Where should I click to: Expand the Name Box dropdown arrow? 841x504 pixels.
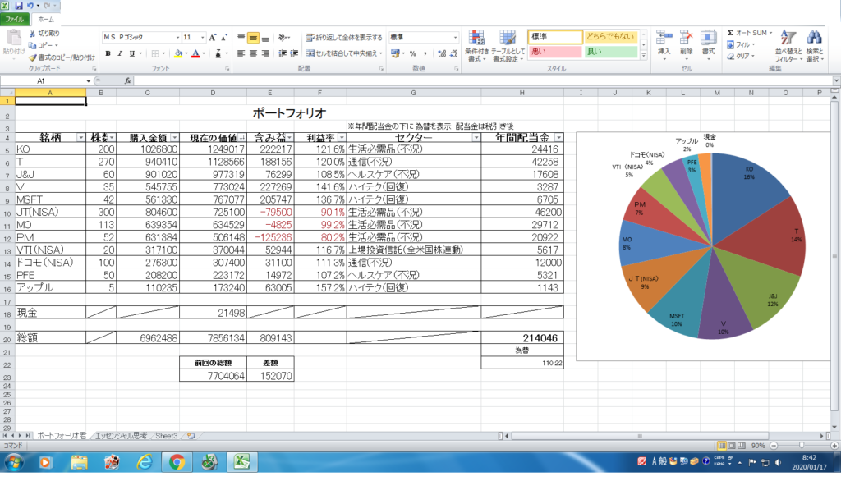[x=89, y=81]
